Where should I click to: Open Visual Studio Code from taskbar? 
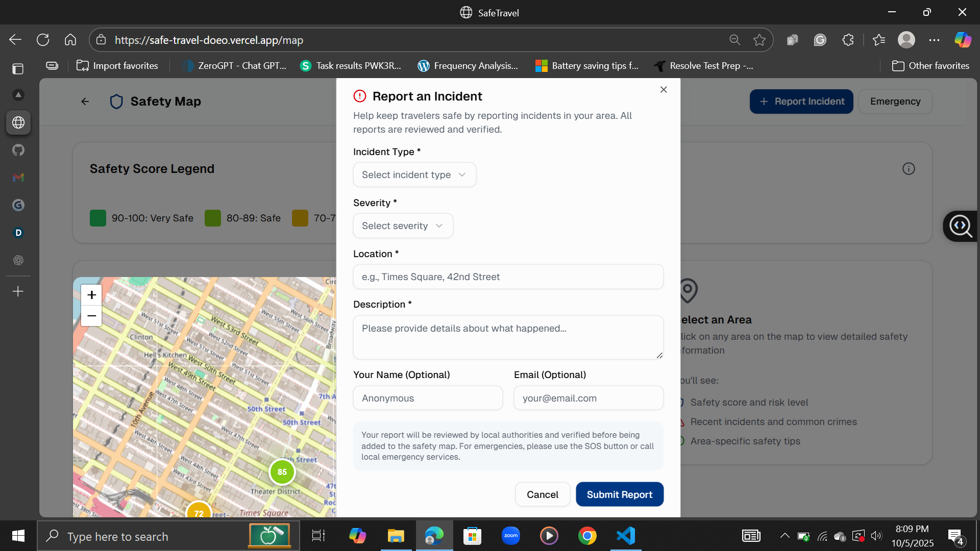pos(626,536)
